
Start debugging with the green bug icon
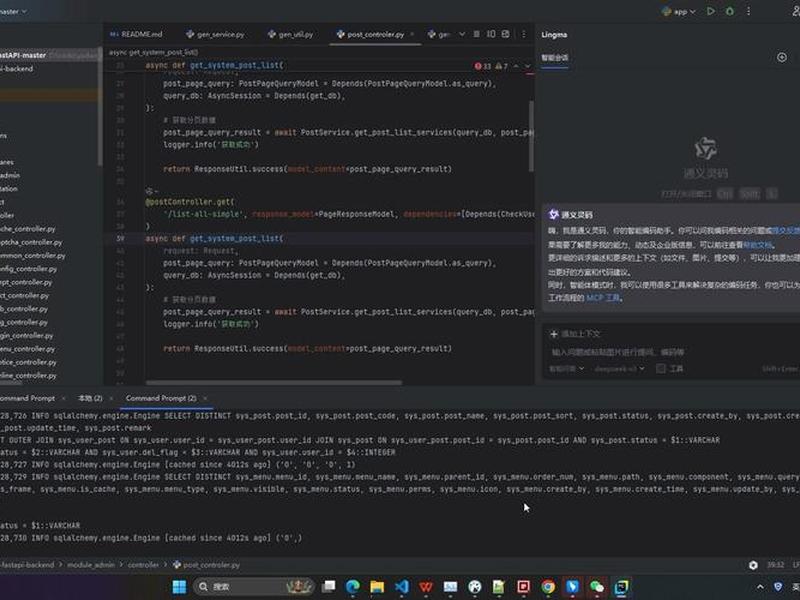730,11
